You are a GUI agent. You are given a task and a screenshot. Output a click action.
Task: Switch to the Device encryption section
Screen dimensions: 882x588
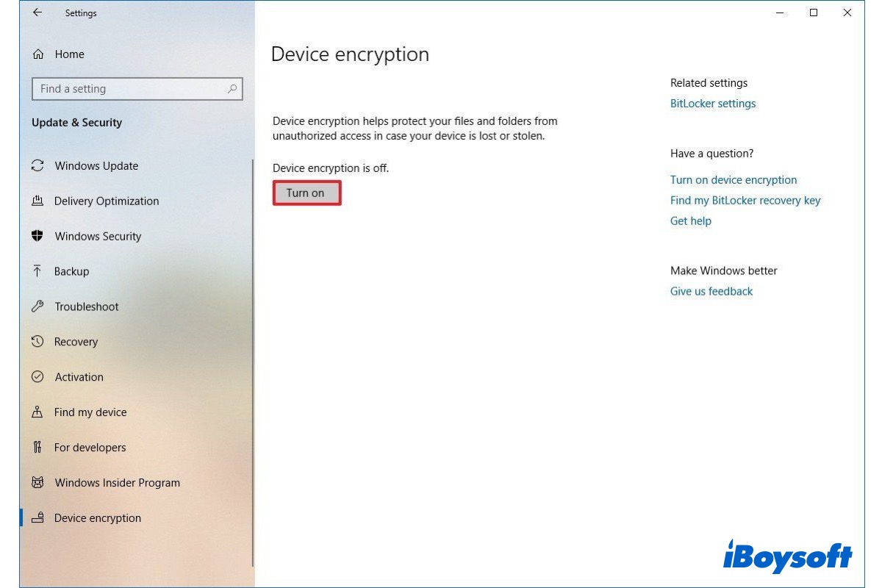(x=97, y=517)
